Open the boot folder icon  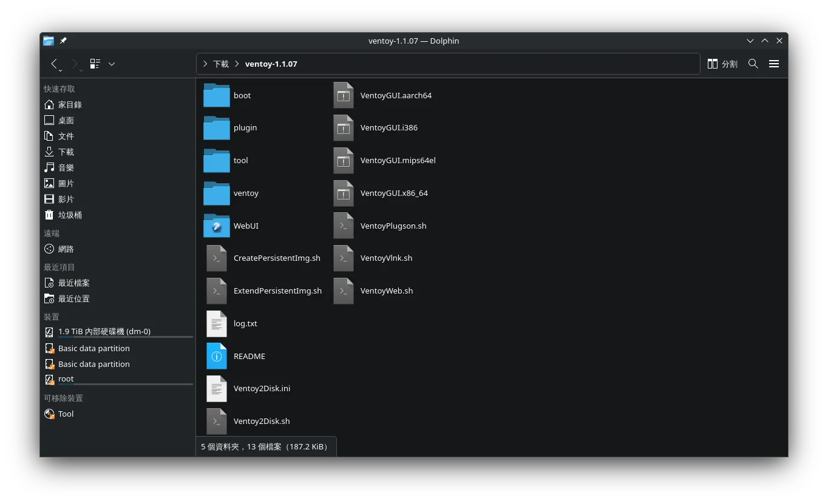tap(217, 95)
